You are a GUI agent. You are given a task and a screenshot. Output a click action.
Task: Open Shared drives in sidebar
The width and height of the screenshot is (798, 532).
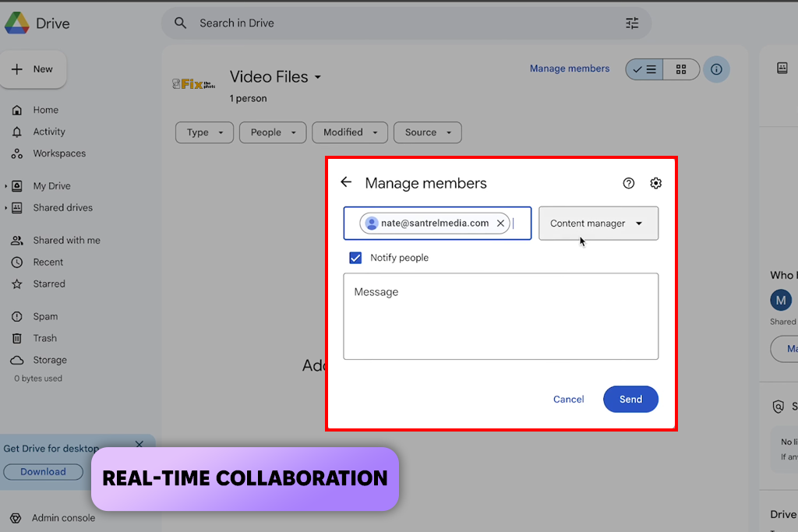click(x=63, y=208)
